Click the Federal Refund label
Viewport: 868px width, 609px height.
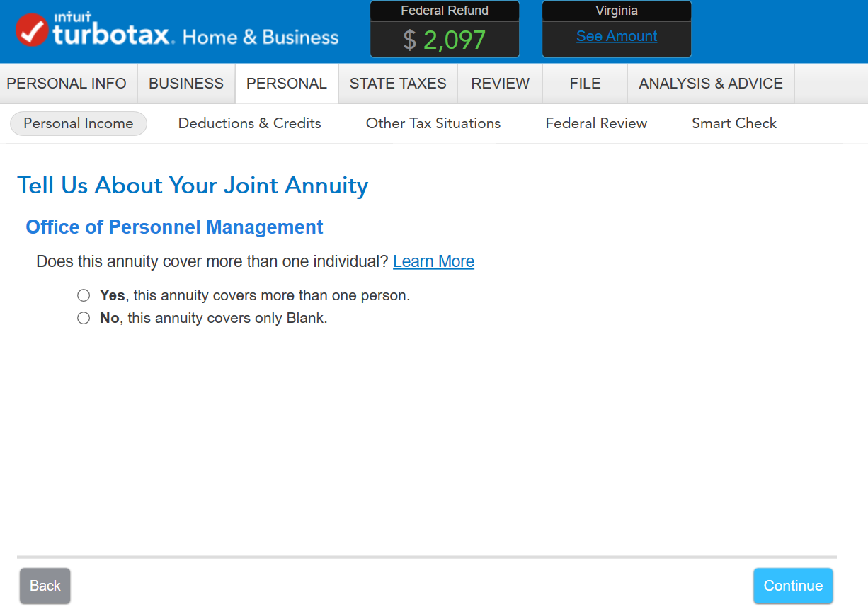pos(445,11)
